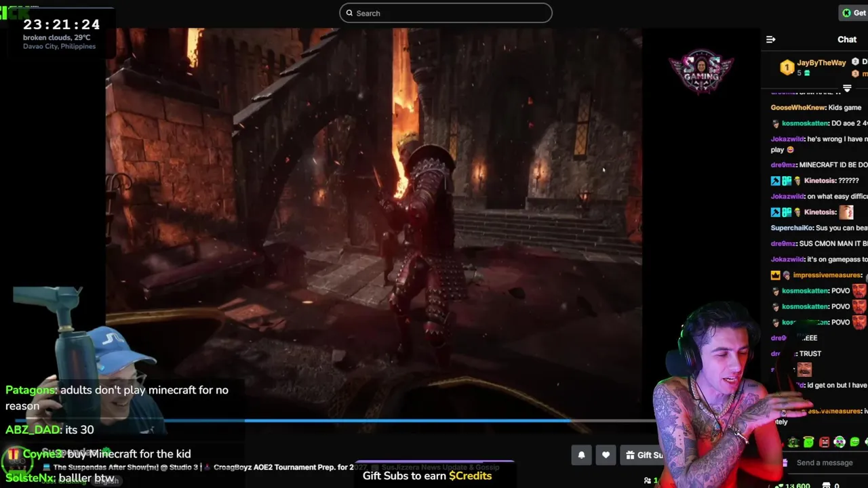Collapse the chat panel with the arrow icon
Viewport: 868px width, 488px height.
pyautogui.click(x=770, y=39)
